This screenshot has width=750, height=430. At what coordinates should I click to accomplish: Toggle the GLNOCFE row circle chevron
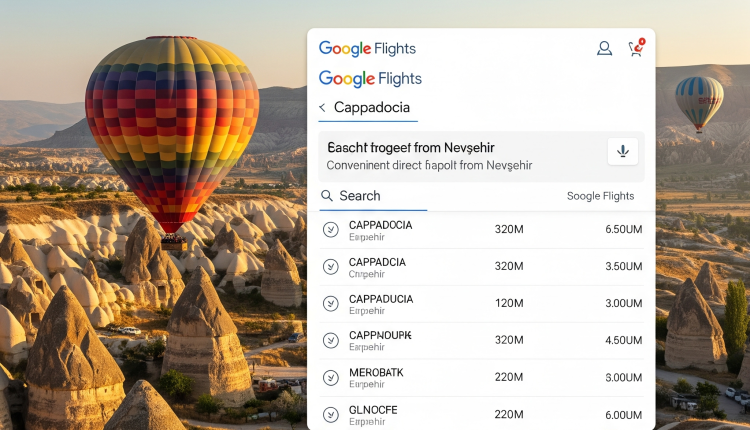[330, 414]
